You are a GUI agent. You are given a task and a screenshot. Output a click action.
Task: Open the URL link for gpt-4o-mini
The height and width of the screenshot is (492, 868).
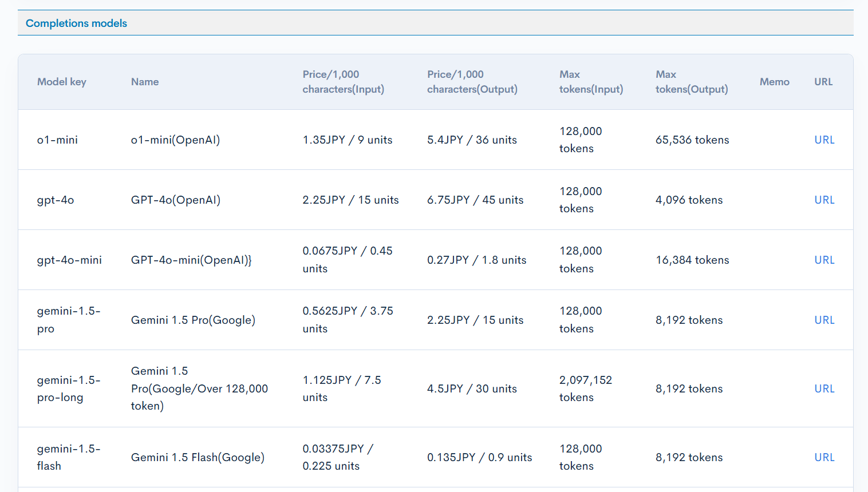pos(824,260)
